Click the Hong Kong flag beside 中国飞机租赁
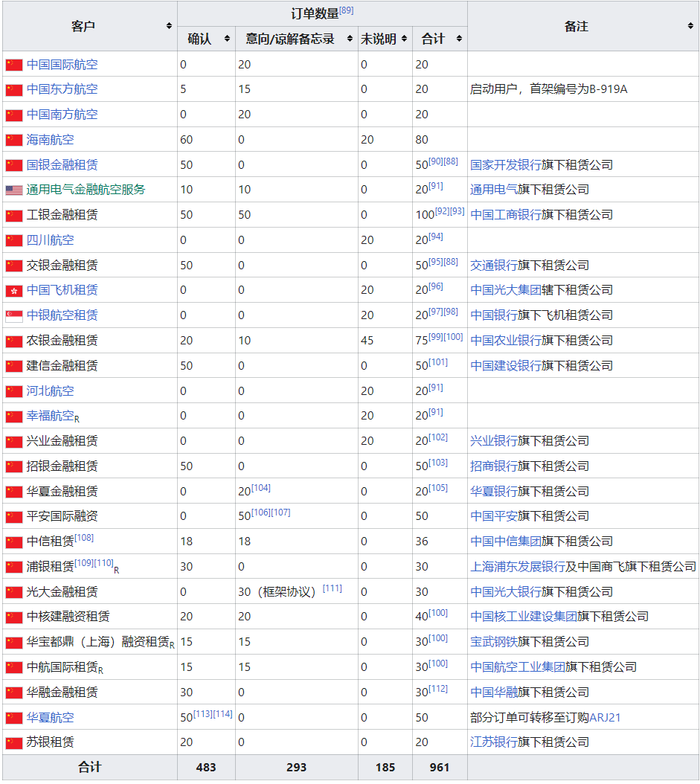 [x=14, y=291]
